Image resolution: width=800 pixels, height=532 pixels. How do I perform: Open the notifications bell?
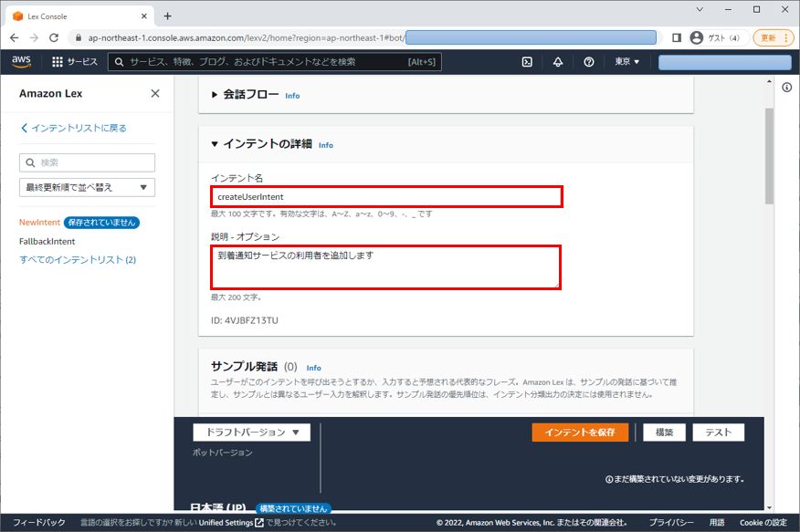pyautogui.click(x=558, y=62)
